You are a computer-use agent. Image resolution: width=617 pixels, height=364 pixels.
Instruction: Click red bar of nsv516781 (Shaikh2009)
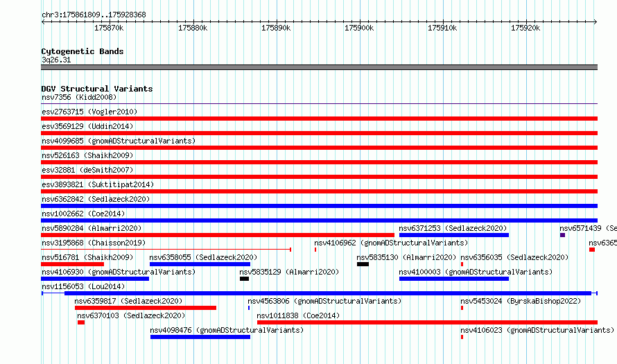[72, 264]
